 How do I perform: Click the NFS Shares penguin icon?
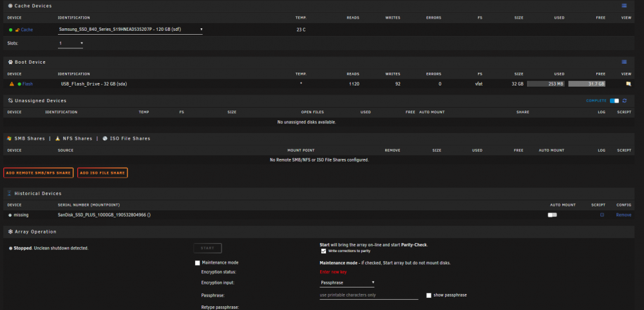(x=57, y=138)
